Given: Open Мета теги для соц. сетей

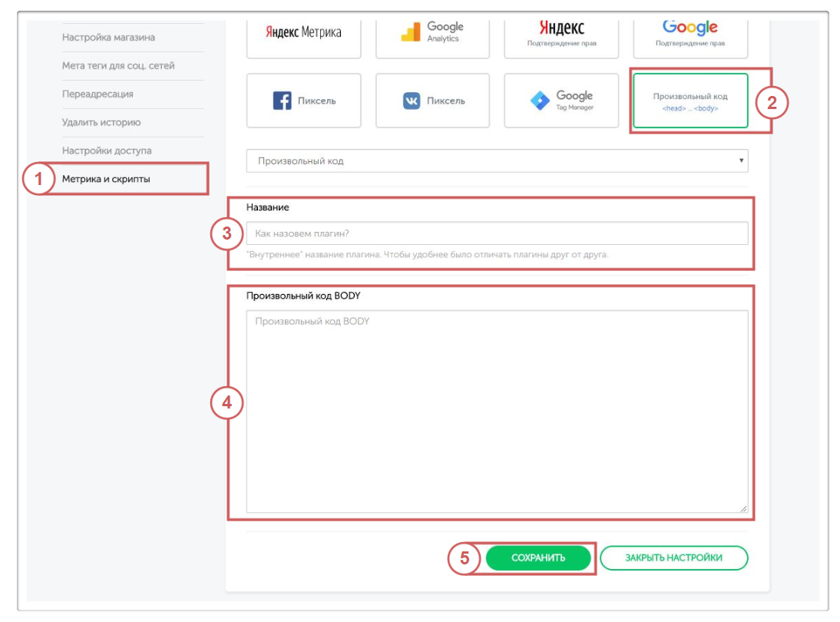Looking at the screenshot, I should (x=118, y=65).
